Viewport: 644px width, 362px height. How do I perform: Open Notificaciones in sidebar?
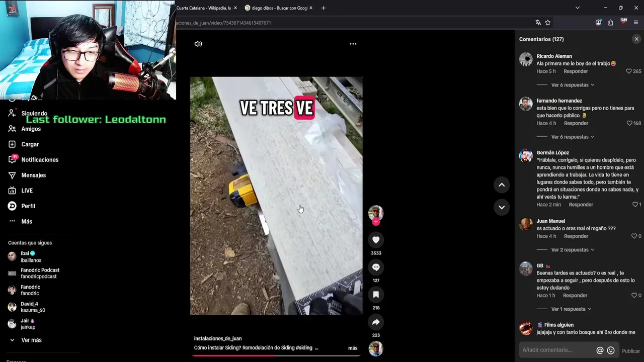40,160
